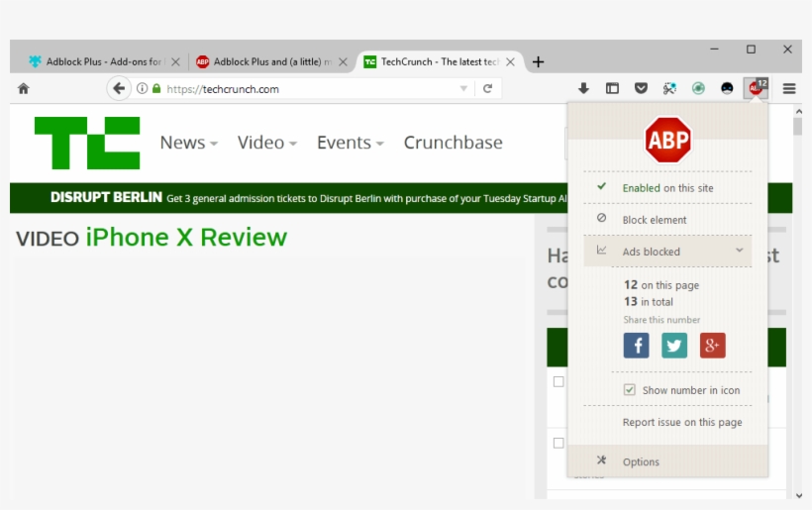Screen dimensions: 812x510
Task: Click Report issue on this page
Action: coord(681,422)
